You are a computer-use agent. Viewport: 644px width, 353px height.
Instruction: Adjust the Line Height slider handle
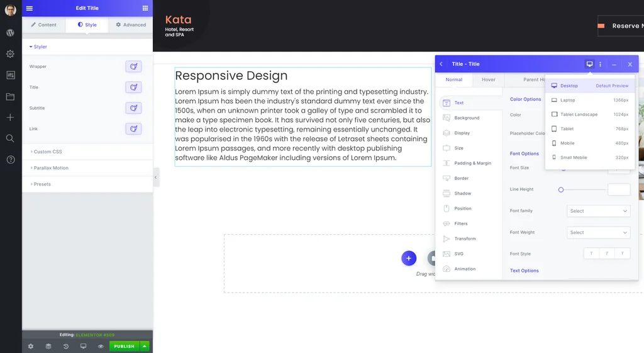pyautogui.click(x=560, y=190)
